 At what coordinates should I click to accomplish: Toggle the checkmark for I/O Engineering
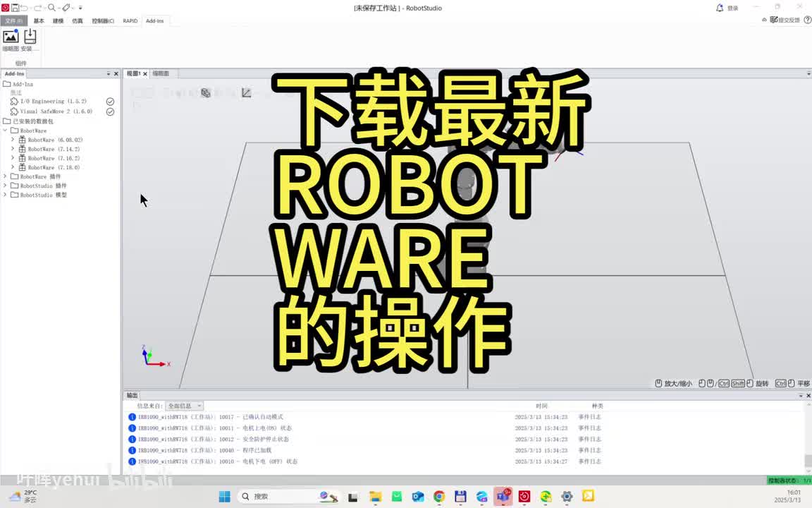coord(110,102)
